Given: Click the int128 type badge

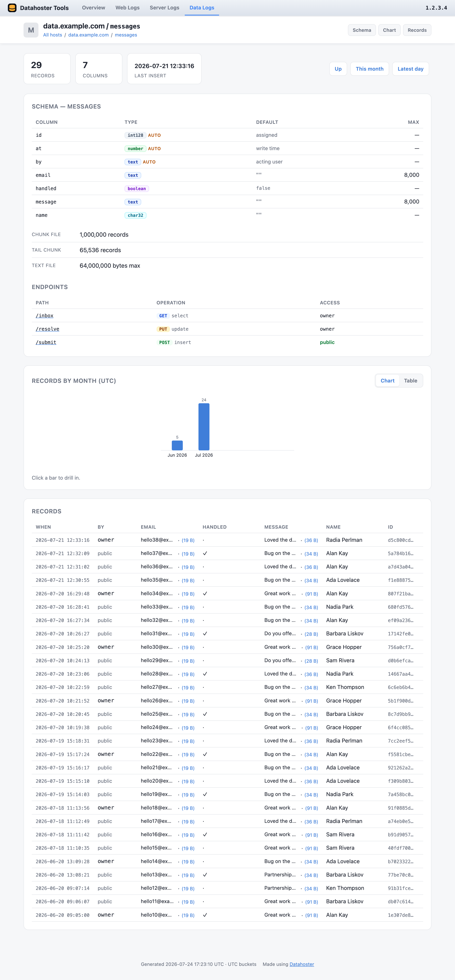Looking at the screenshot, I should [x=135, y=135].
